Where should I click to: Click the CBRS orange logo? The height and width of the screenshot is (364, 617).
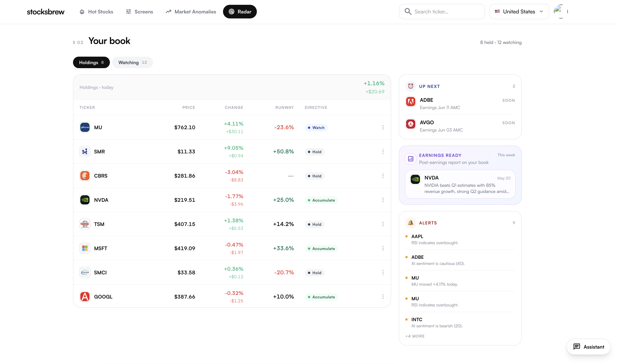(85, 176)
